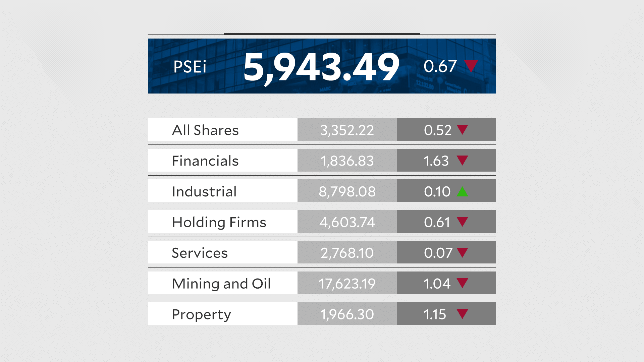Click the green up arrow in Industrial row
Image resolution: width=644 pixels, height=362 pixels.
point(462,192)
